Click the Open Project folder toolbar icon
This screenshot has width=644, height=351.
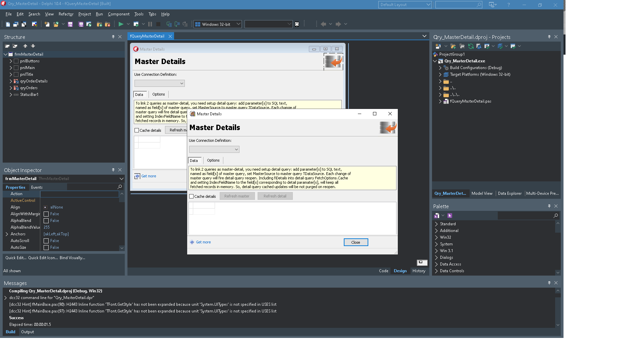(x=56, y=24)
